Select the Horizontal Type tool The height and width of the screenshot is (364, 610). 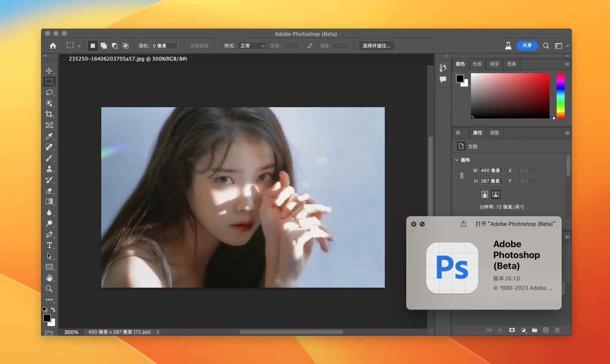coord(49,245)
